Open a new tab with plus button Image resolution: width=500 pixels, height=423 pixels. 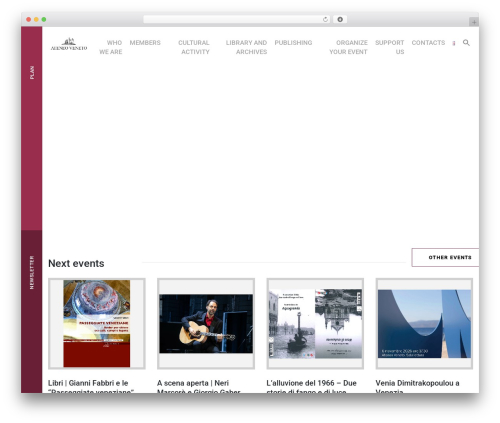[x=474, y=22]
